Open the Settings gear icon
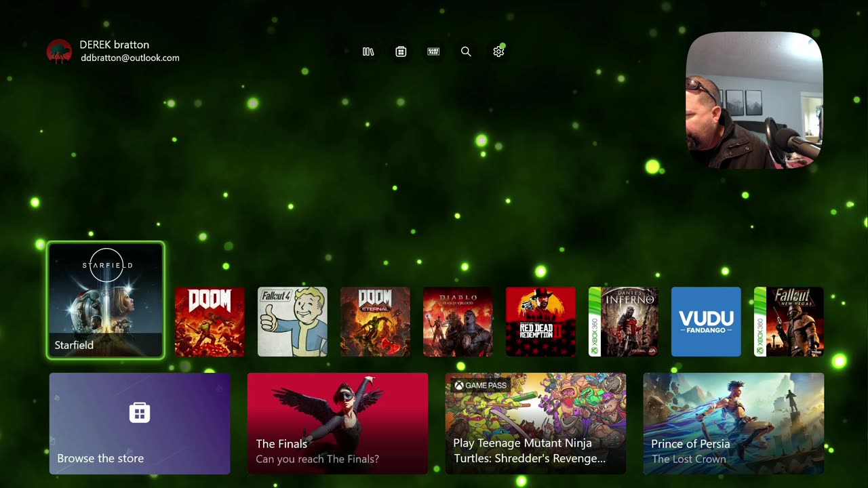 coord(498,52)
